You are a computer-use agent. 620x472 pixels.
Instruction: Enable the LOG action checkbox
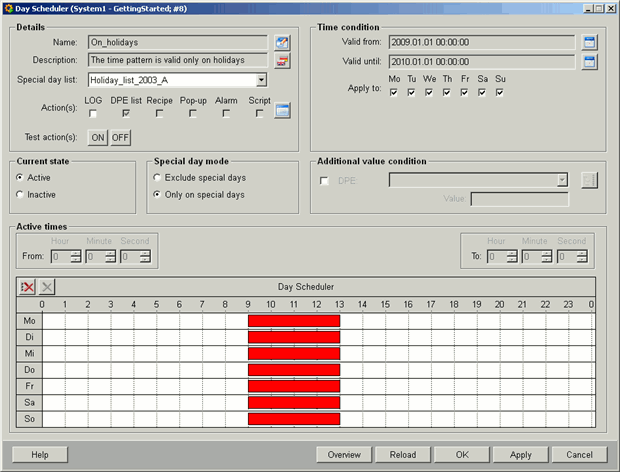[x=93, y=114]
